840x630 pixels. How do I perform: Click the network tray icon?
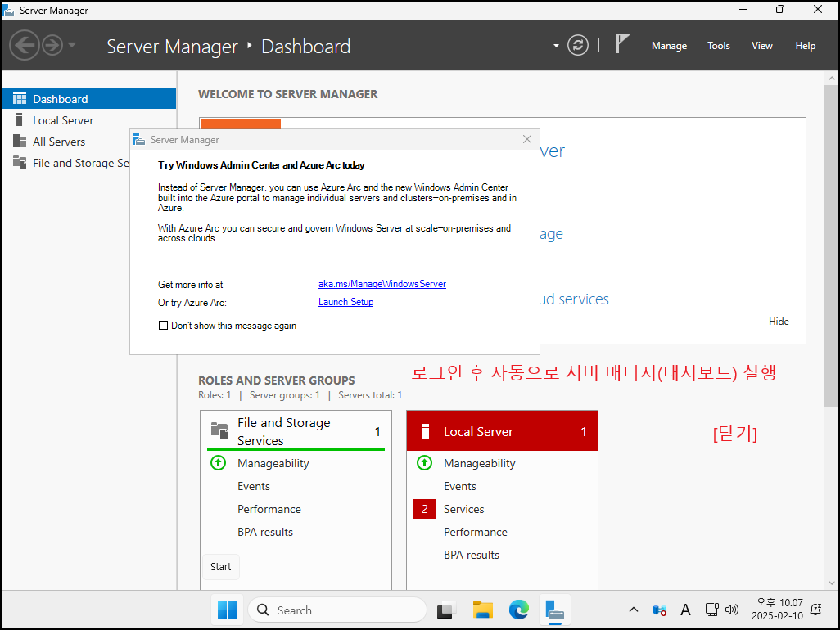click(711, 610)
